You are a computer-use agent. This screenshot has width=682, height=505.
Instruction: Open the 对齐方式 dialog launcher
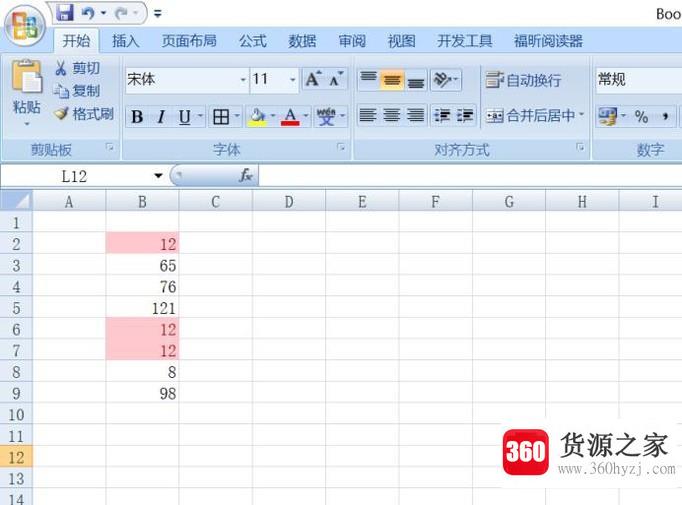(x=580, y=147)
